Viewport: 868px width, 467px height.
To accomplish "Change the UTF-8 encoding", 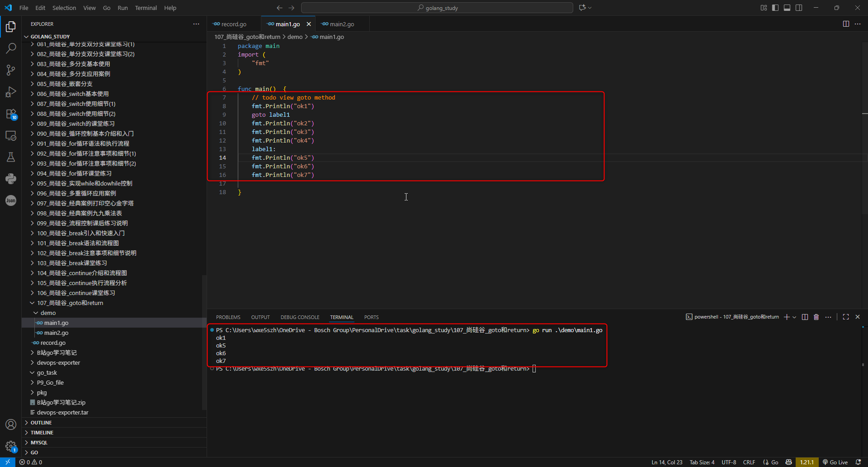I will pyautogui.click(x=729, y=462).
